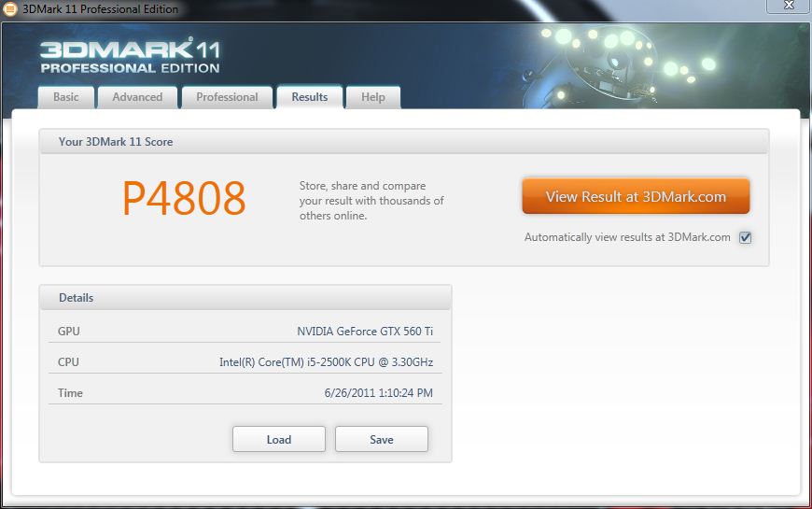Close the 3DMark 11 window
Screen dimensions: 812x509
(786, 7)
